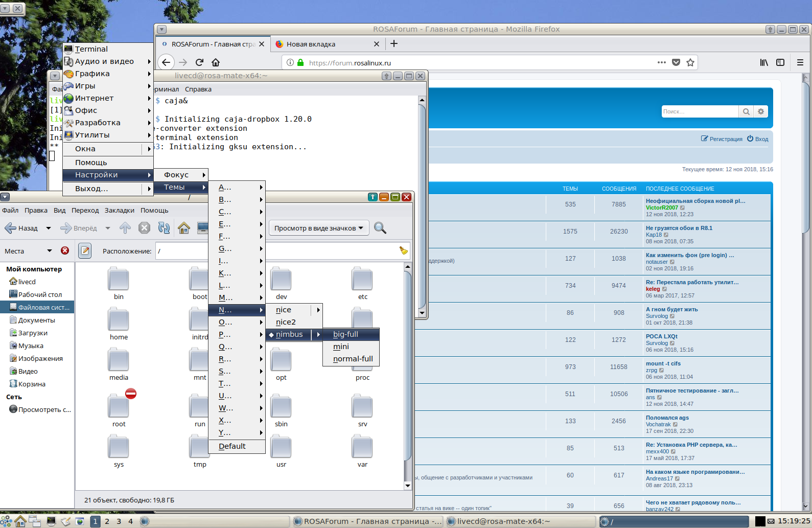This screenshot has width=812, height=528.
Task: Click the Вход login link
Action: point(758,139)
